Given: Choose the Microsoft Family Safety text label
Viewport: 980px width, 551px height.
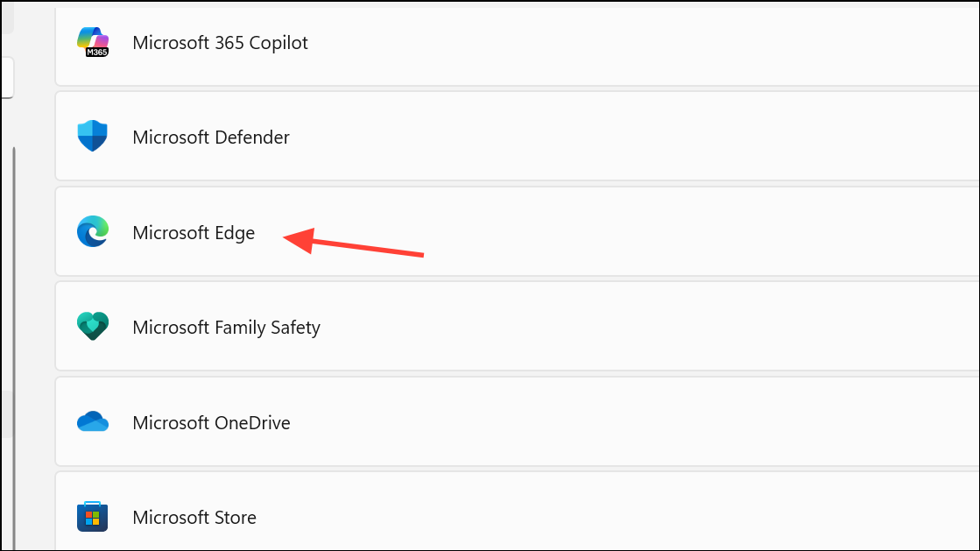Looking at the screenshot, I should click(226, 328).
